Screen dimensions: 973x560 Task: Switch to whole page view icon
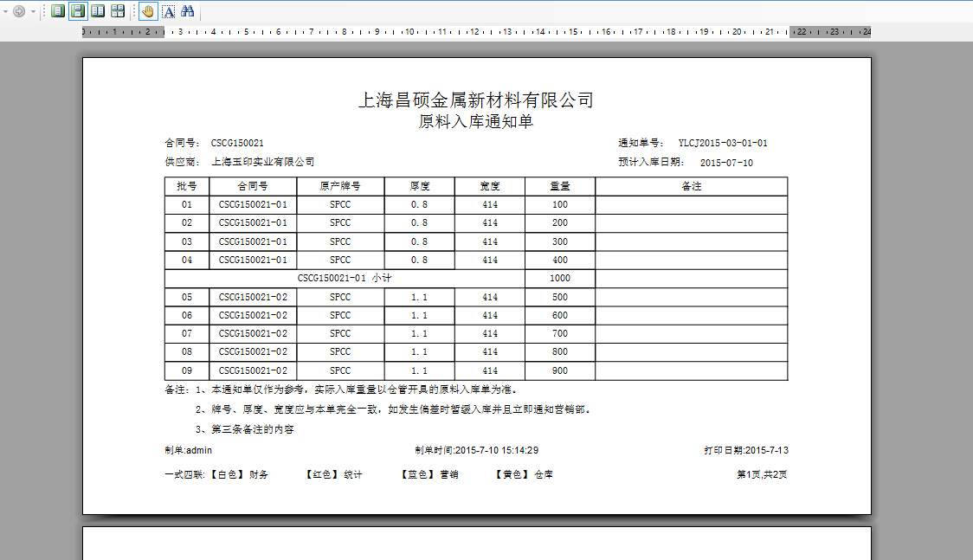pos(57,10)
